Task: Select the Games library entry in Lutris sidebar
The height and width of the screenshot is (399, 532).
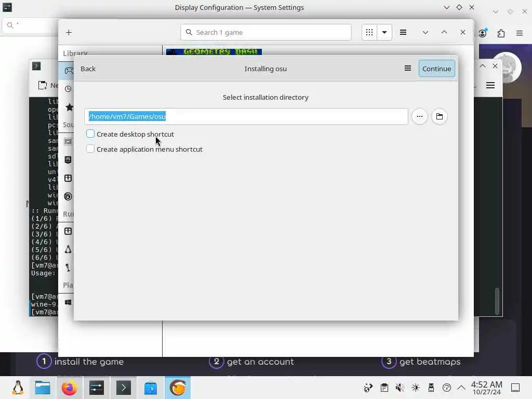Action: point(69,71)
